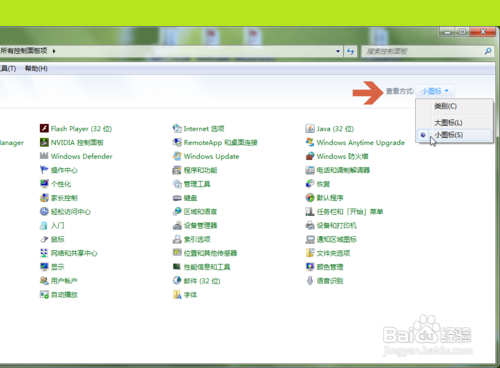Expand the arrow after 所有控制面板项
Viewport: 500px width, 368px height.
pos(54,51)
